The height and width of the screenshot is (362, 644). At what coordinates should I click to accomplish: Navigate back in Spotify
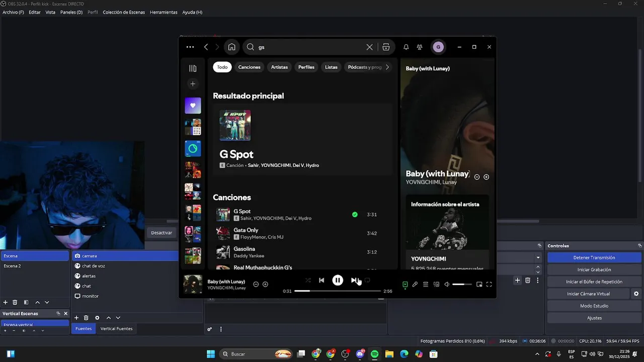(x=206, y=47)
